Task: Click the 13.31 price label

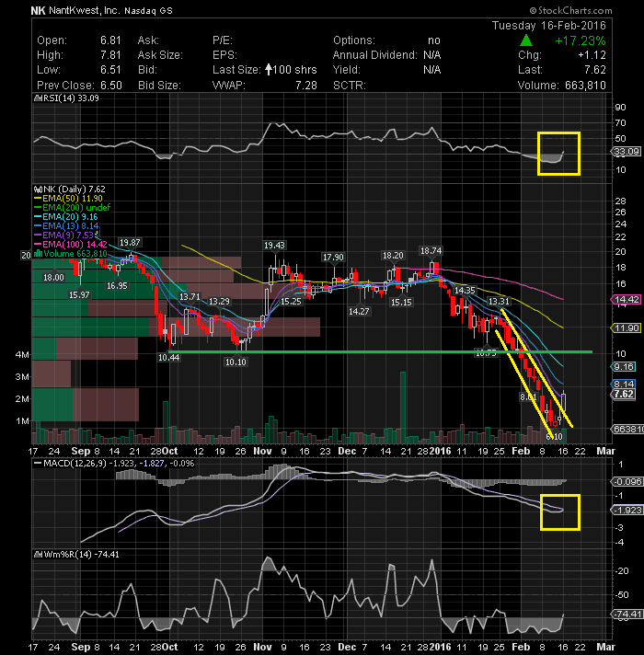Action: pos(499,301)
